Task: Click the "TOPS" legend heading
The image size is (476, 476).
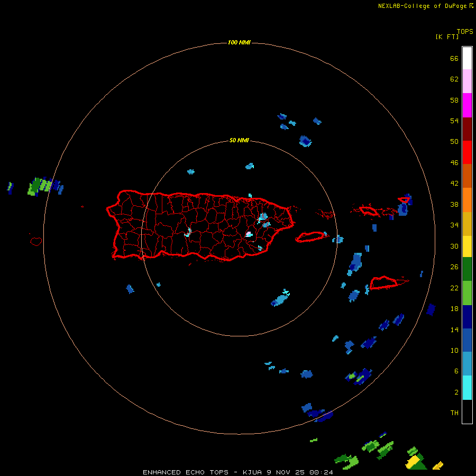Action: (465, 31)
